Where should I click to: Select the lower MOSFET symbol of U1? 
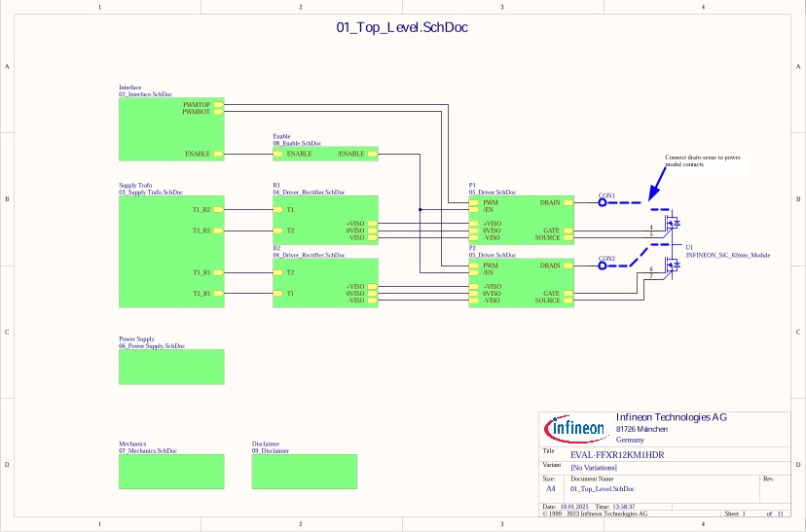click(x=672, y=264)
